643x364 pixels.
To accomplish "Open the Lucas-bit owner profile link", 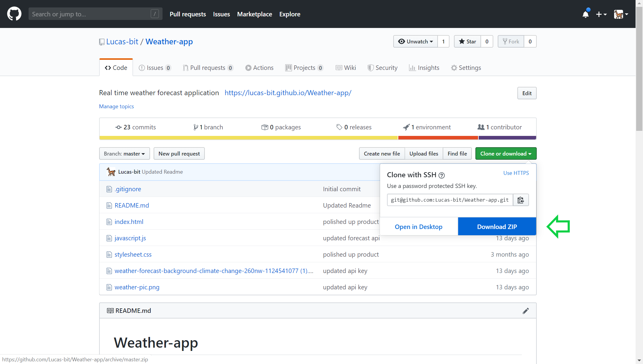I will [122, 42].
